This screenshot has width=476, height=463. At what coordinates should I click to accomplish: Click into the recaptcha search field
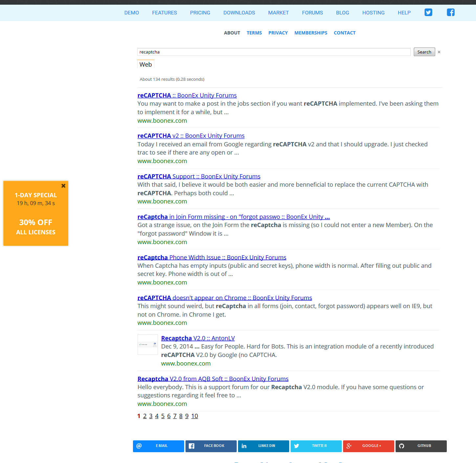point(273,52)
